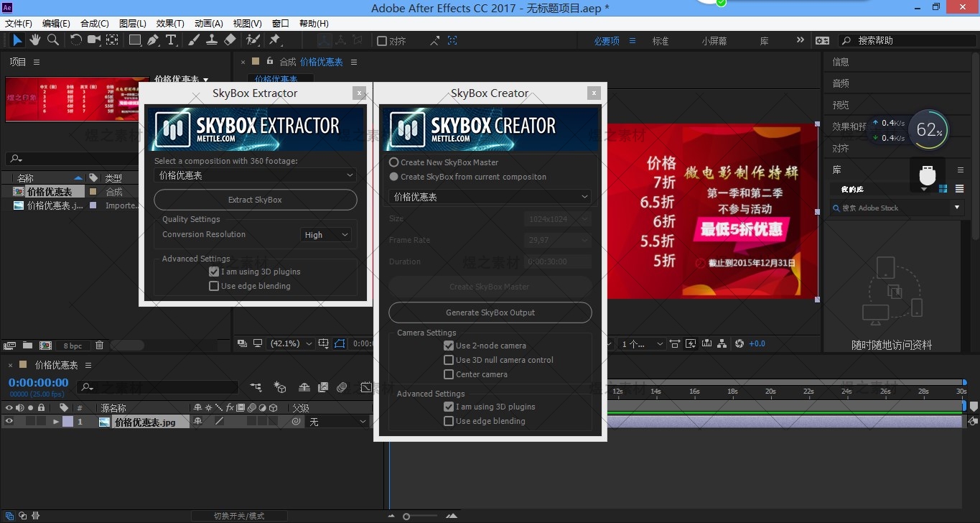Check the Center camera option

pyautogui.click(x=449, y=374)
